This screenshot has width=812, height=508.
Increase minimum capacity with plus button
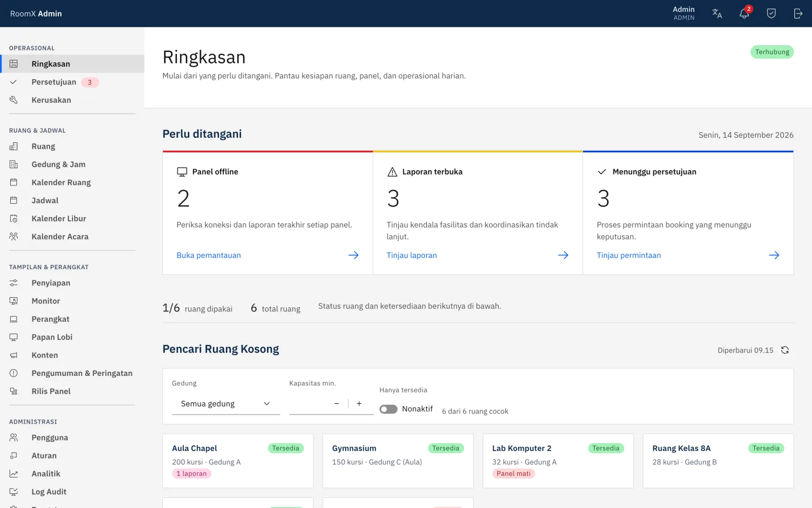(359, 403)
